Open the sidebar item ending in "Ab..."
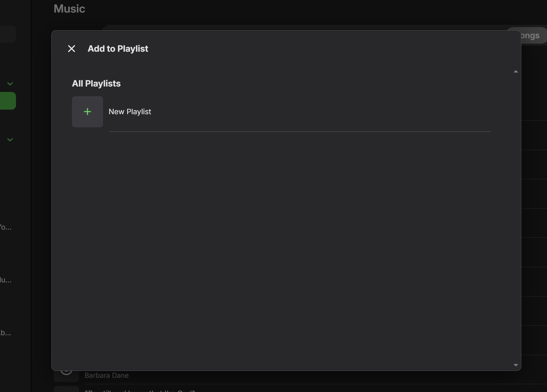 [x=6, y=333]
